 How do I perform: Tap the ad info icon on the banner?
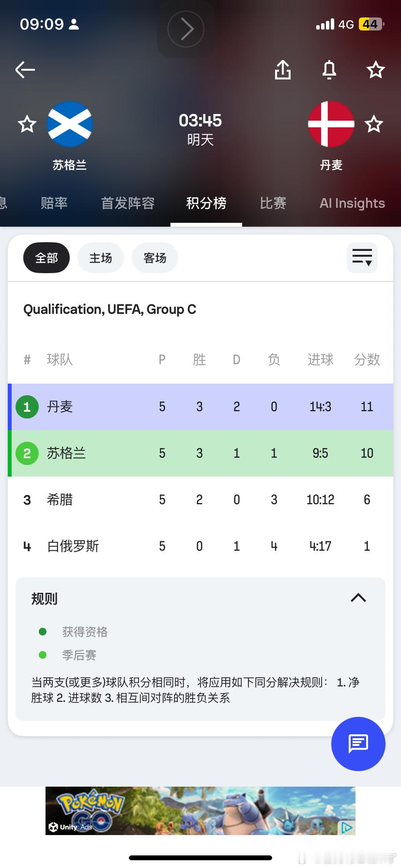pyautogui.click(x=347, y=827)
